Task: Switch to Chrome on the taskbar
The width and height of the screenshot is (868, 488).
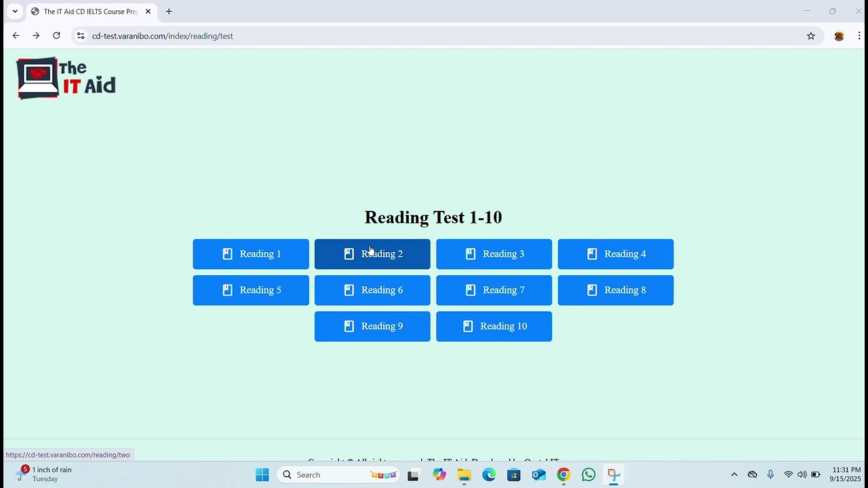Action: 564,474
